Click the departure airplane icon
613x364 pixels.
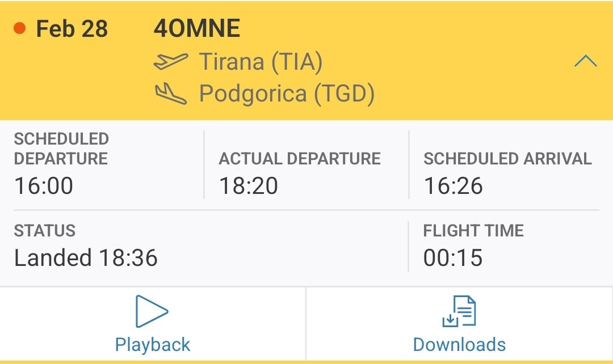[171, 61]
